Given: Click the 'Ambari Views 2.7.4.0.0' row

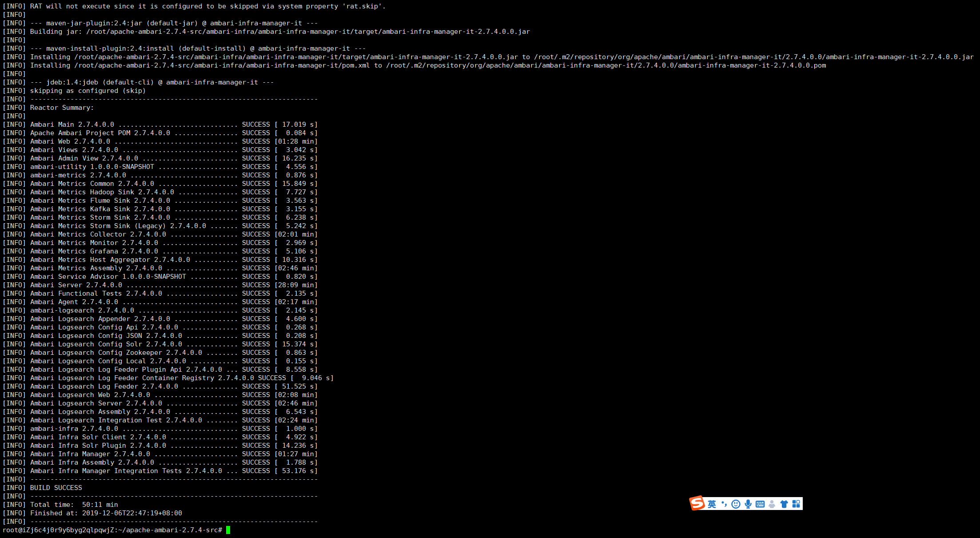Looking at the screenshot, I should pos(160,150).
